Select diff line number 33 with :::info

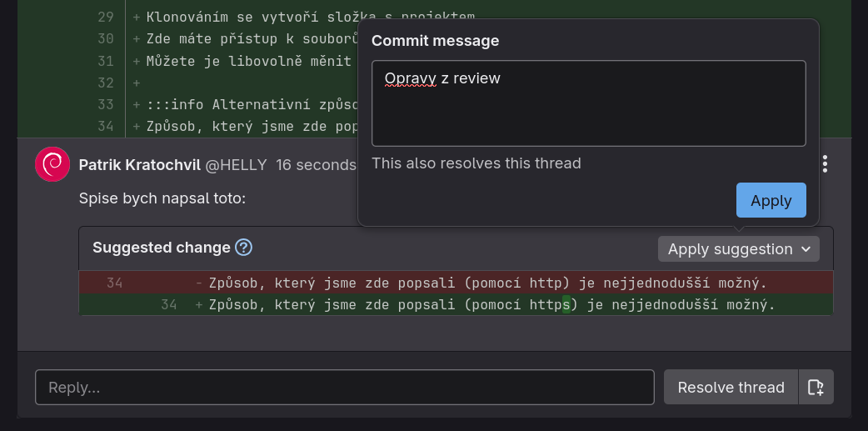click(105, 104)
